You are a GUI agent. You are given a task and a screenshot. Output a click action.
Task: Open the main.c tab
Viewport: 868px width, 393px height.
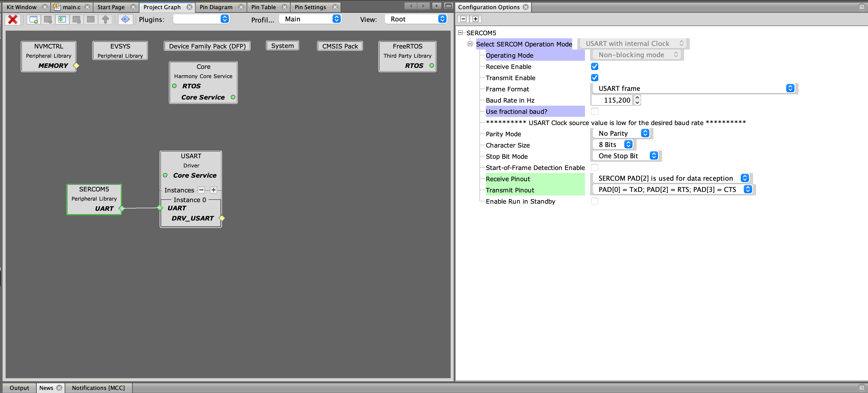72,7
